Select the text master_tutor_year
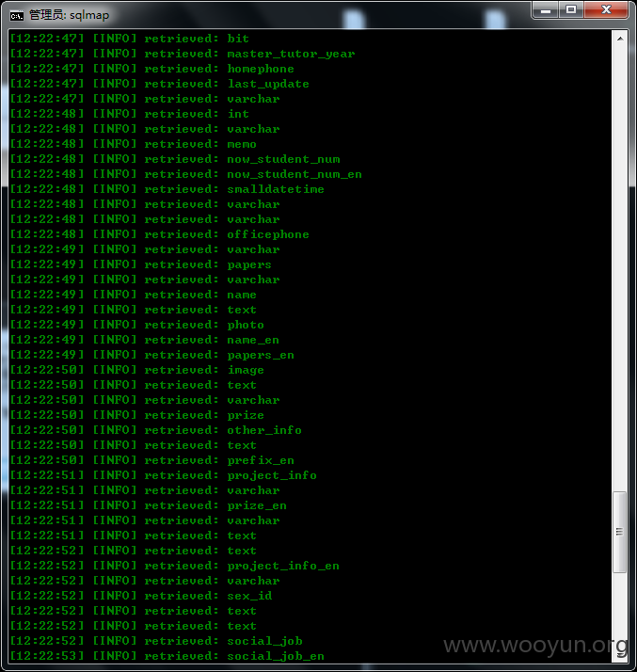637x672 pixels. coord(291,54)
